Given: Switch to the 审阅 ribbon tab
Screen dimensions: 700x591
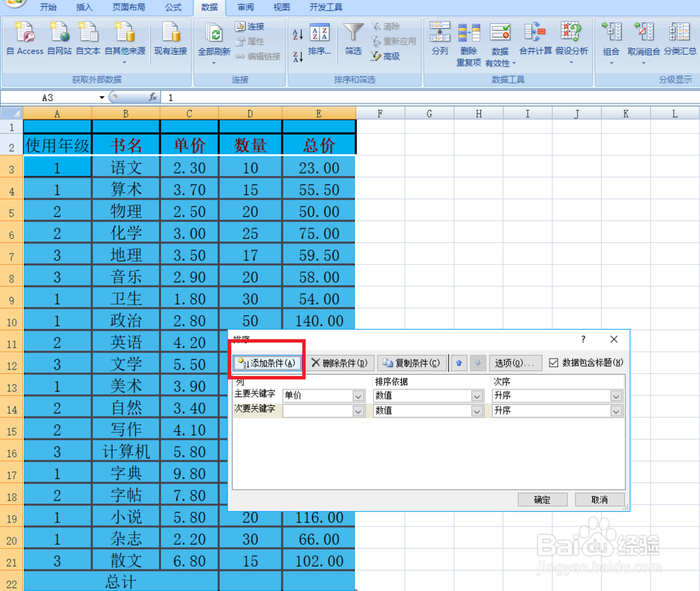Looking at the screenshot, I should (x=245, y=8).
